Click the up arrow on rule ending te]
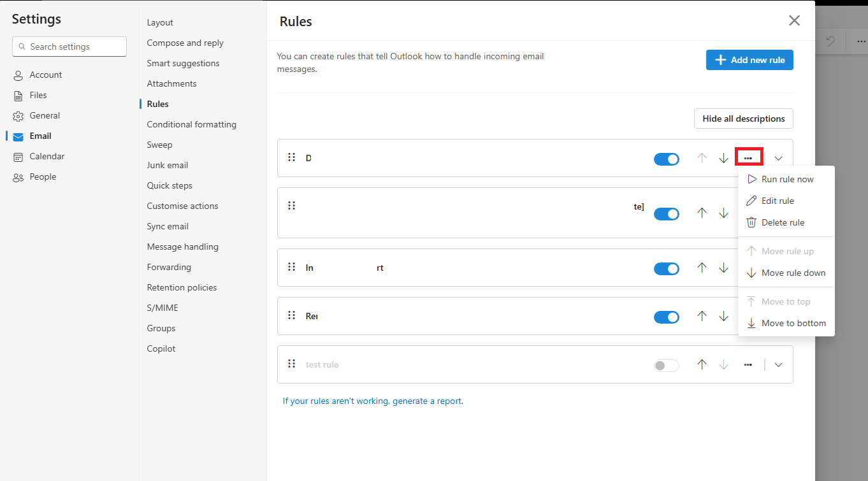The image size is (868, 481). point(702,213)
